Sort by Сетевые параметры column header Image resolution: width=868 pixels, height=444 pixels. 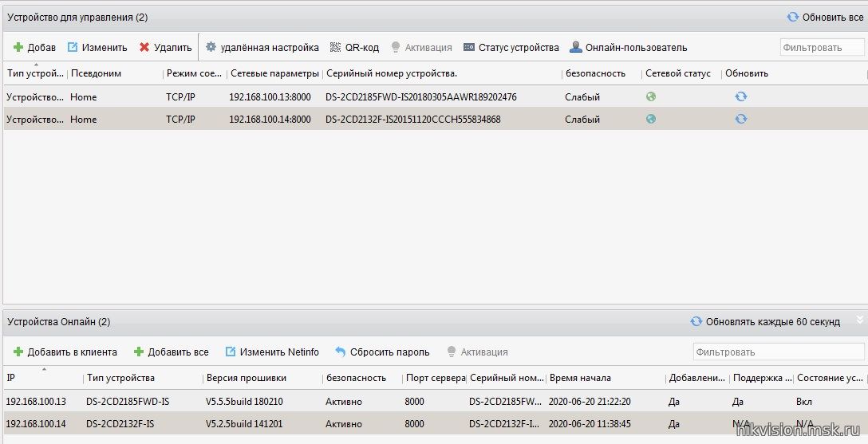click(274, 73)
